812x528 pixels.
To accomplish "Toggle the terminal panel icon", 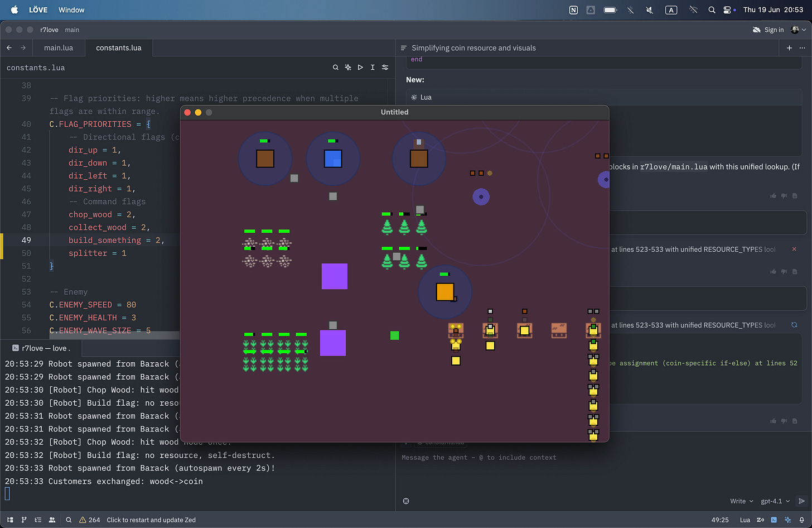I will pos(774,520).
